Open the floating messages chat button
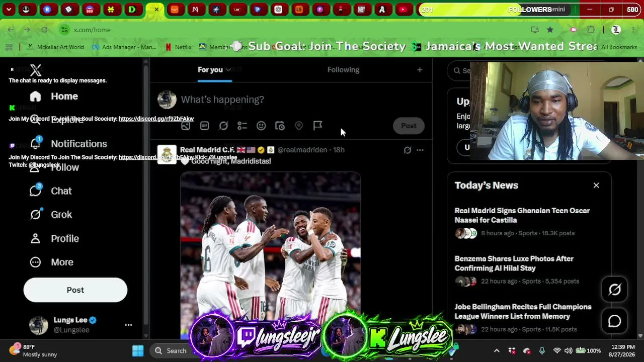 pyautogui.click(x=614, y=321)
